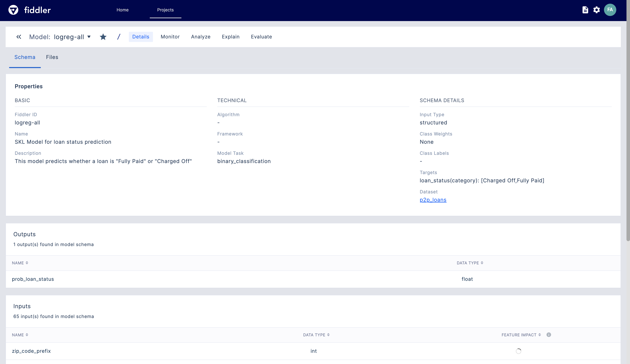Image resolution: width=630 pixels, height=364 pixels.
Task: Click the Feature Impact info icon
Action: [548, 335]
